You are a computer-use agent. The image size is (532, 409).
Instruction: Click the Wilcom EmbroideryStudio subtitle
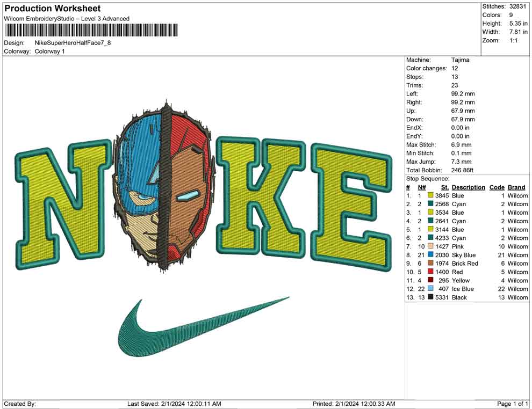click(67, 19)
